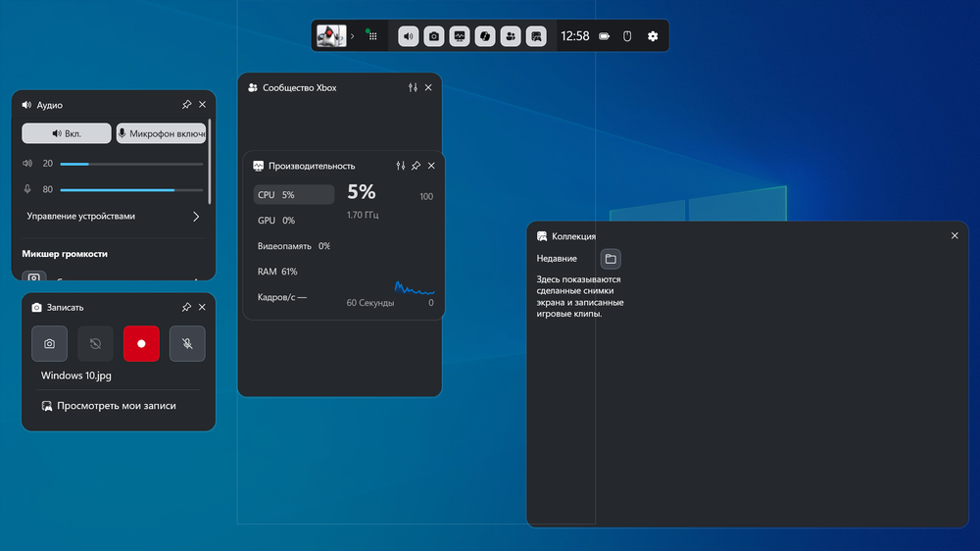Click the battery status icon in Game Bar
This screenshot has width=980, height=551.
(x=604, y=36)
